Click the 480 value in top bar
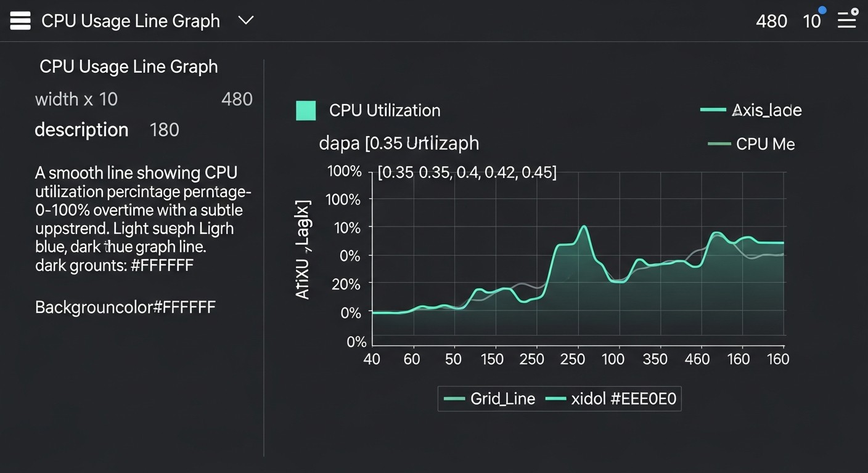The image size is (868, 473). click(771, 20)
